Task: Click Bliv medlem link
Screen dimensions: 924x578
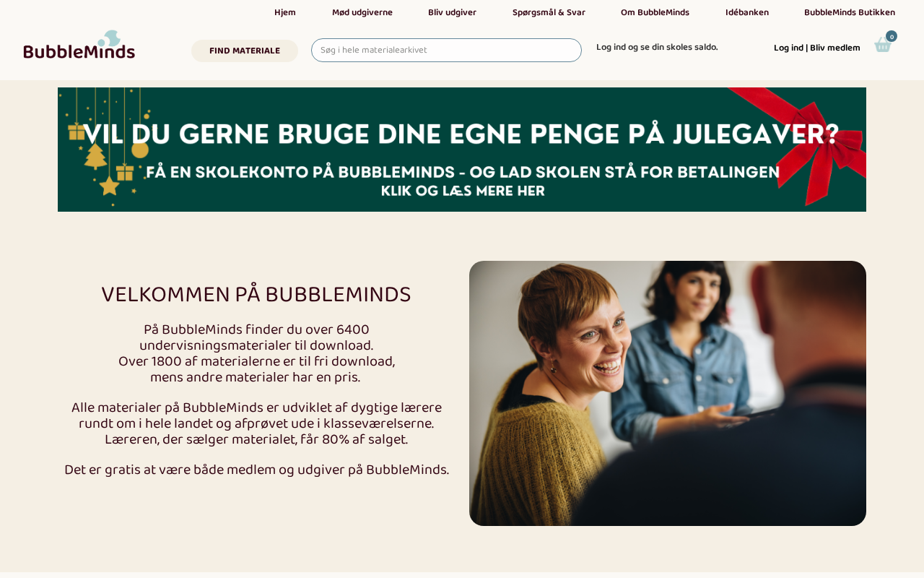Action: point(835,48)
